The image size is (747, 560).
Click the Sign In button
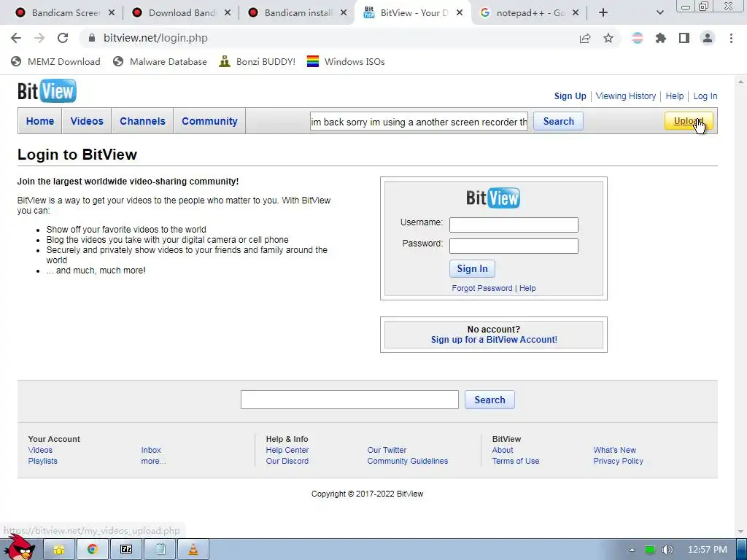click(x=472, y=268)
